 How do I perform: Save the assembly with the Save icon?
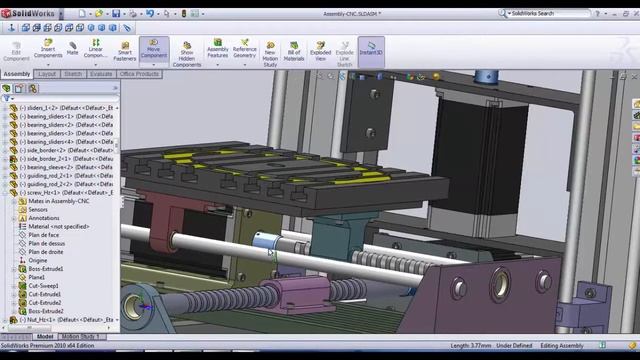click(116, 14)
